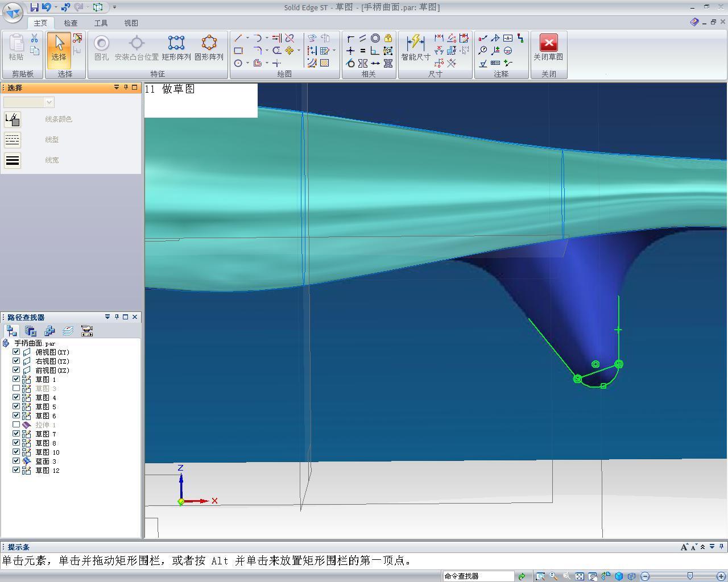The image size is (728, 582).
Task: Toggle visibility of 右视图(YZ) plane
Action: 16,361
